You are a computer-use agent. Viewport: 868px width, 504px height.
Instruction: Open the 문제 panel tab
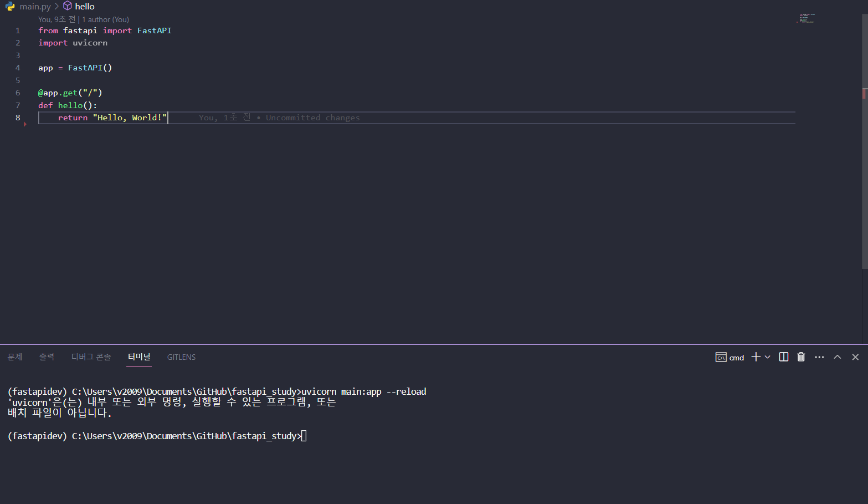pyautogui.click(x=14, y=357)
